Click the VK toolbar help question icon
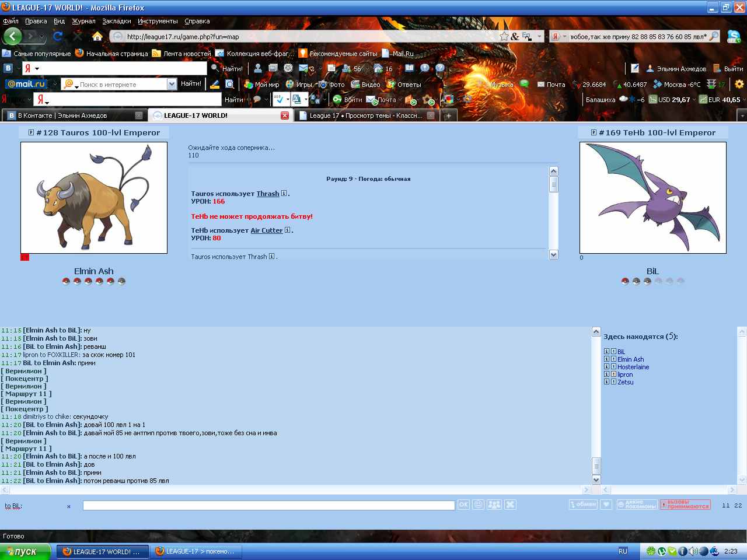The width and height of the screenshot is (747, 560). click(440, 68)
